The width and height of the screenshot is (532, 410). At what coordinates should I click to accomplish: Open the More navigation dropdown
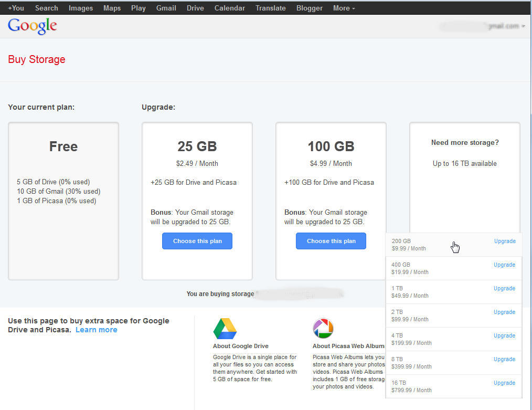343,8
